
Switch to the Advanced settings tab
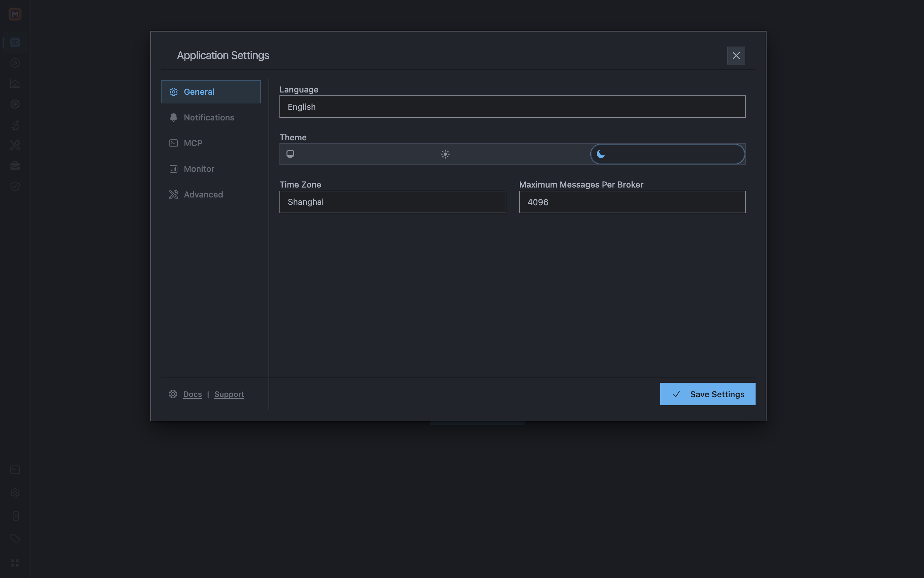(x=211, y=194)
